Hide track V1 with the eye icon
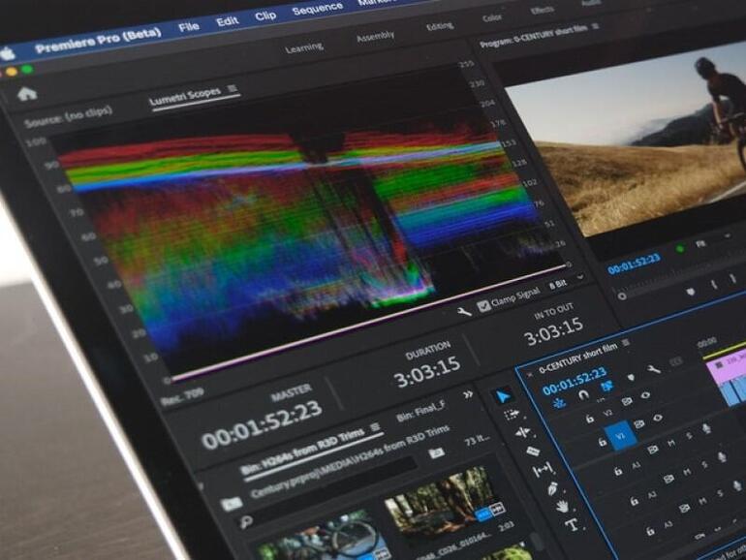Viewport: 746px width, 560px height. click(658, 419)
